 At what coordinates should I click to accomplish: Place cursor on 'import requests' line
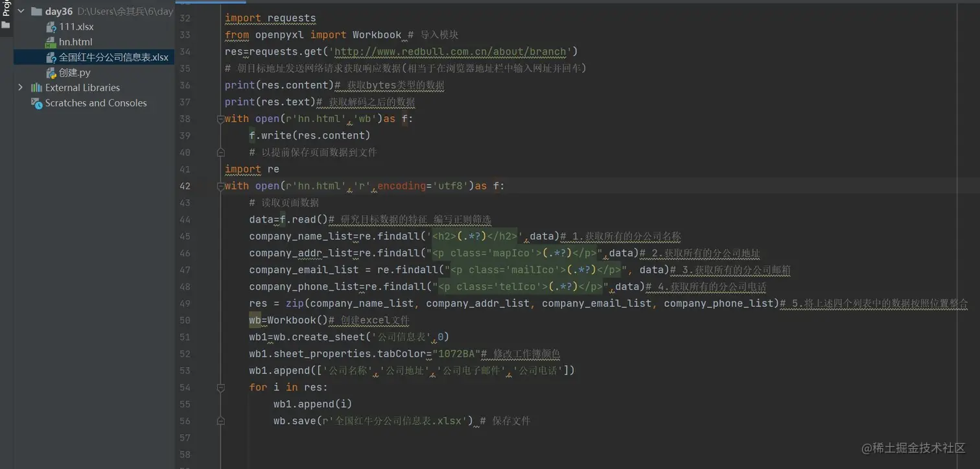click(x=270, y=18)
